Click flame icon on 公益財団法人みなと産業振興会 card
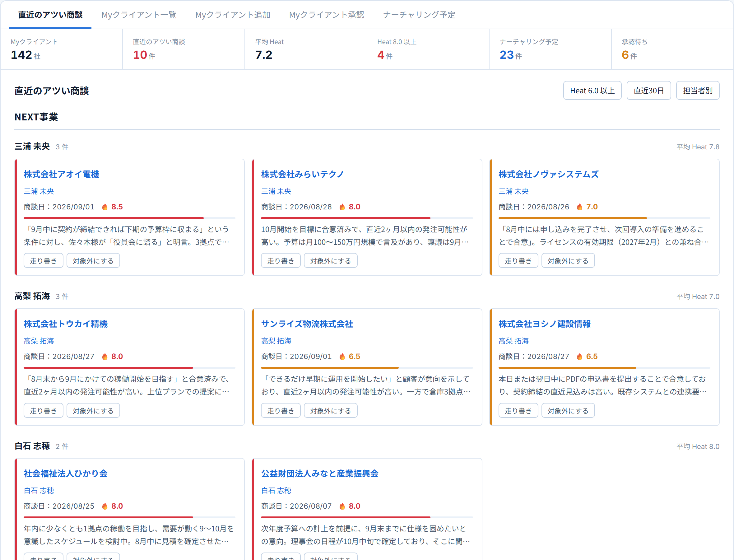Viewport: 734px width, 560px height. coord(342,506)
